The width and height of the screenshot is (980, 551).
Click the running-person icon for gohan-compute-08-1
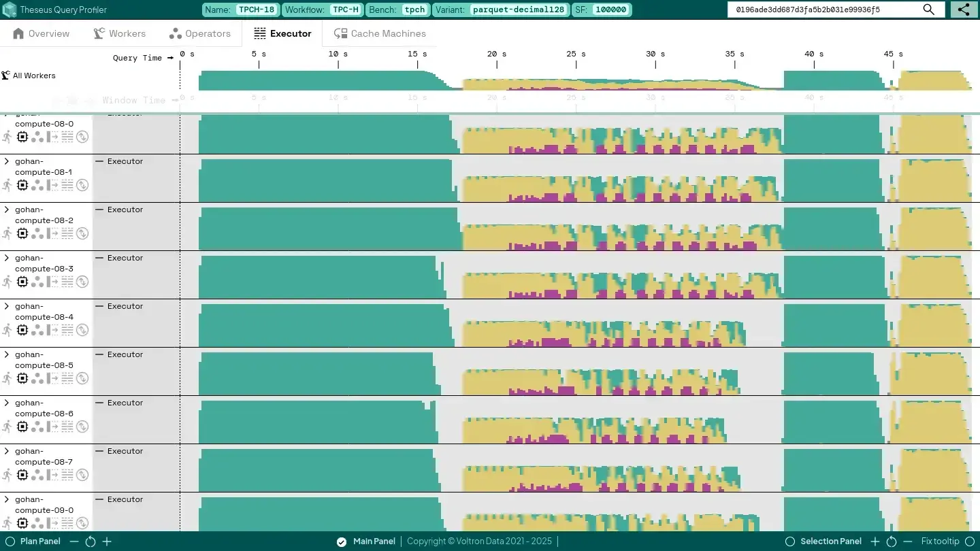(7, 185)
